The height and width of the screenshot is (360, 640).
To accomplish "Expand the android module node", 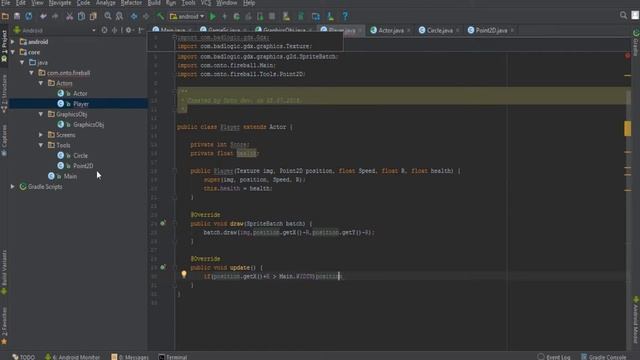I will [13, 42].
